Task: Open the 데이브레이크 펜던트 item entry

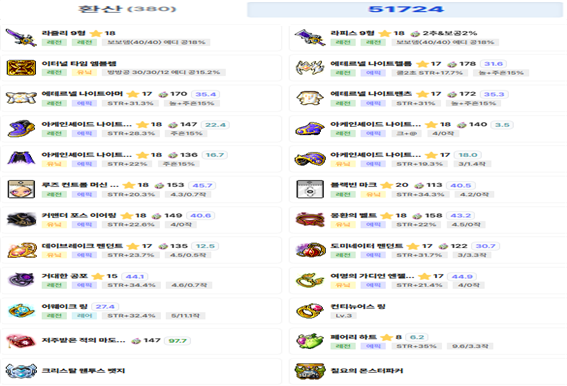Action: 141,250
